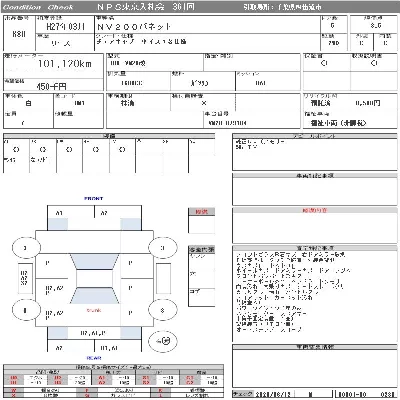
Task: Click the fifth equipment circle mark in the options row
Action: coord(122,150)
